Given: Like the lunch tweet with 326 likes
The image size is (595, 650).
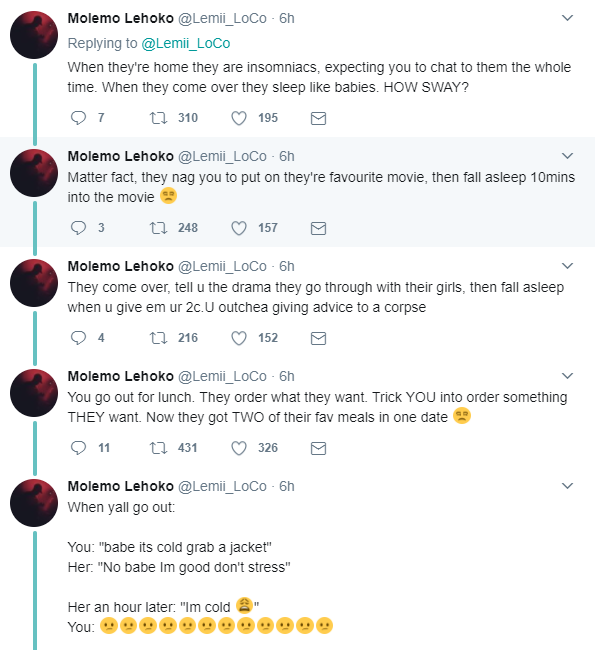Looking at the screenshot, I should point(239,448).
